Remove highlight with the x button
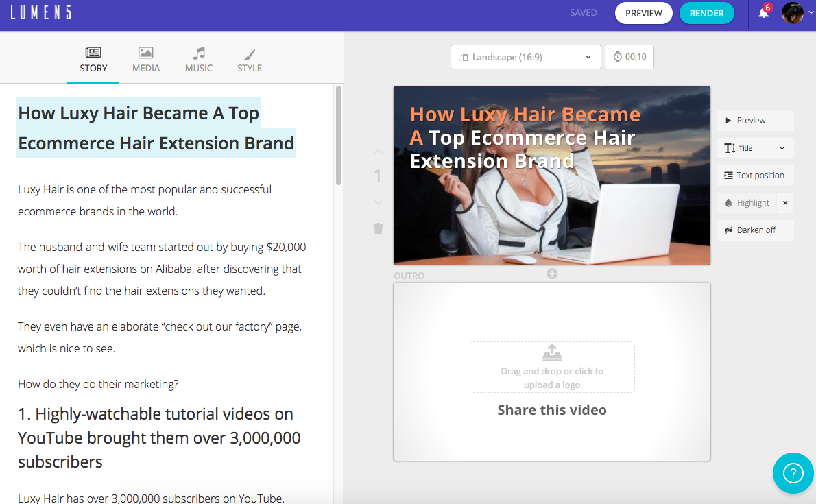Screen dimensions: 816x504 (785, 202)
